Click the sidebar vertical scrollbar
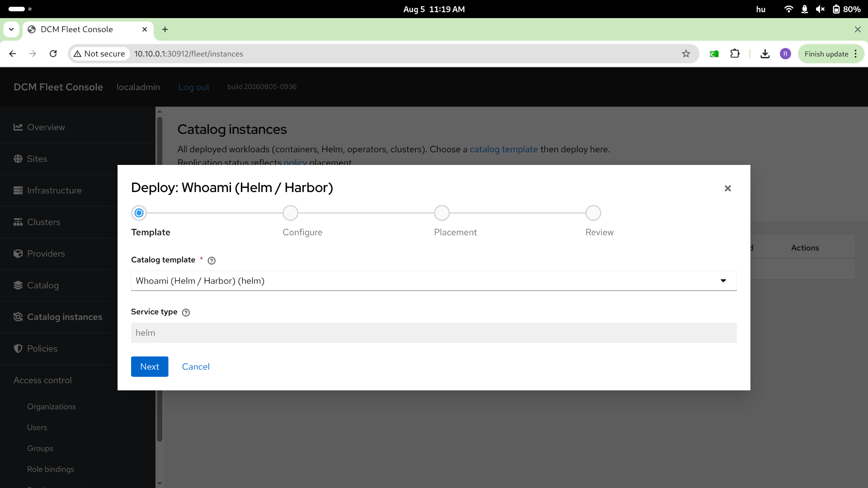This screenshot has height=488, width=868. [159, 279]
